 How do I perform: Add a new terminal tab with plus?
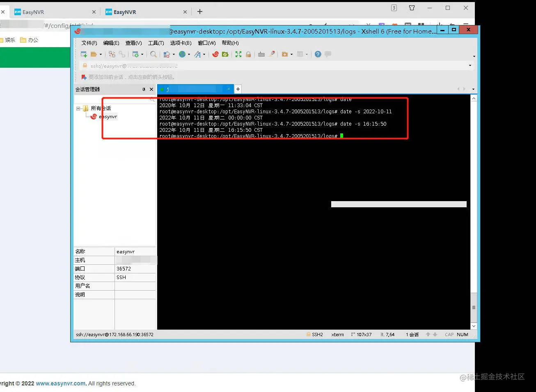click(x=238, y=89)
